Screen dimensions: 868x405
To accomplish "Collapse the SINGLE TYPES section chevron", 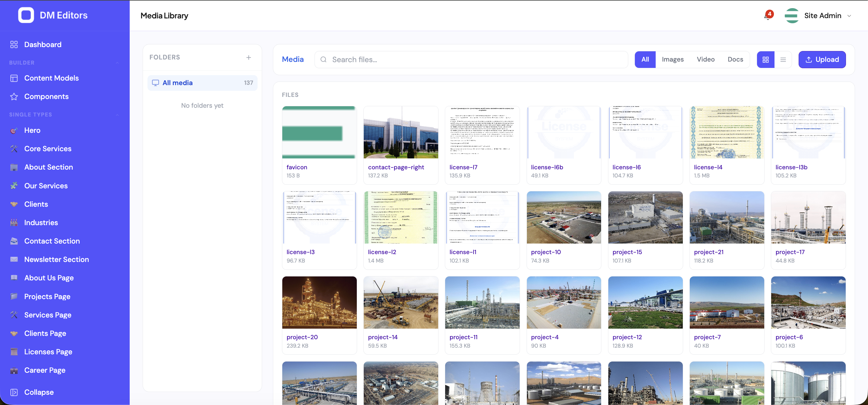I will coord(117,115).
